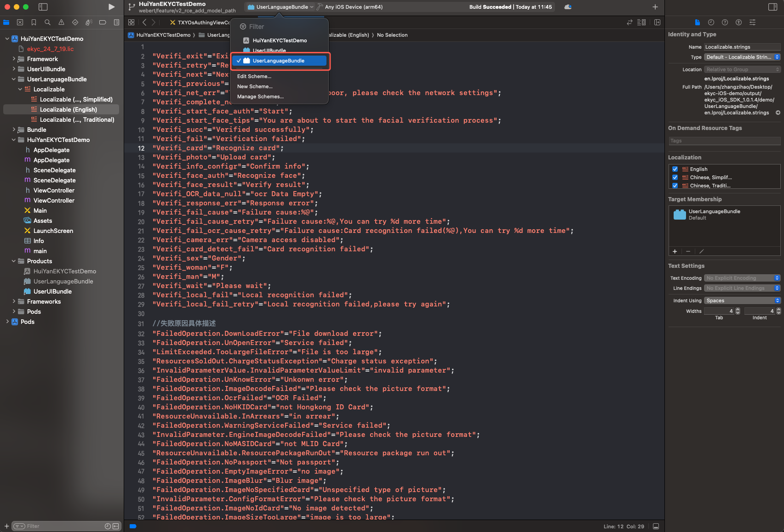Toggle Chinese Simplified localization checkbox

675,177
